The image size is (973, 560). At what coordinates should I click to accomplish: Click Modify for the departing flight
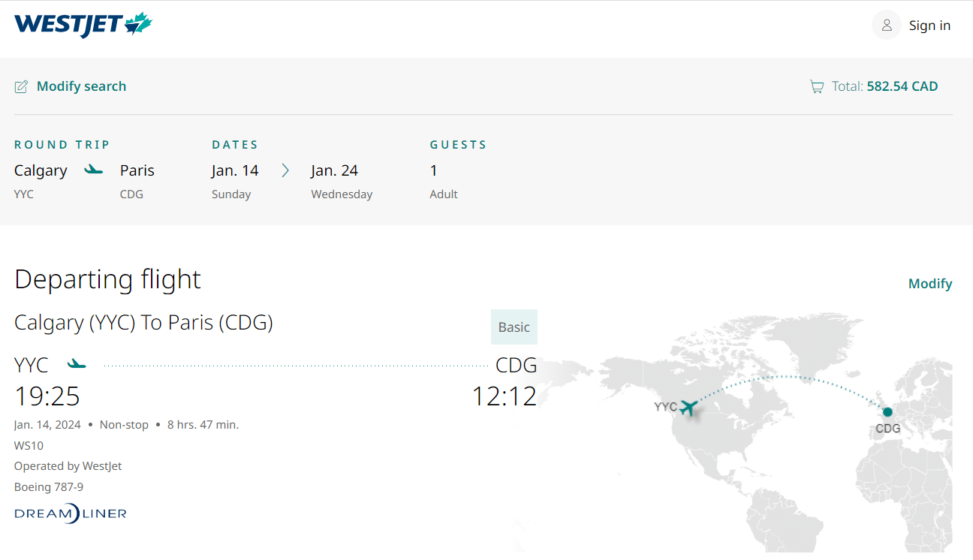point(929,284)
